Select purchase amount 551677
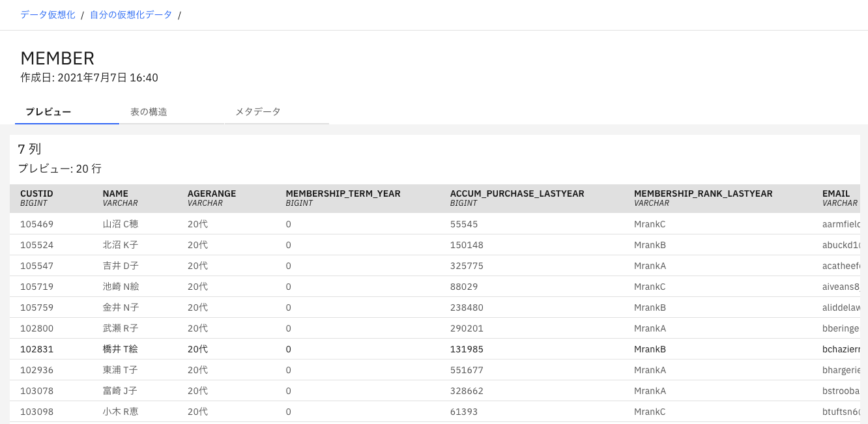Screen dimensions: 868x424 [x=467, y=370]
